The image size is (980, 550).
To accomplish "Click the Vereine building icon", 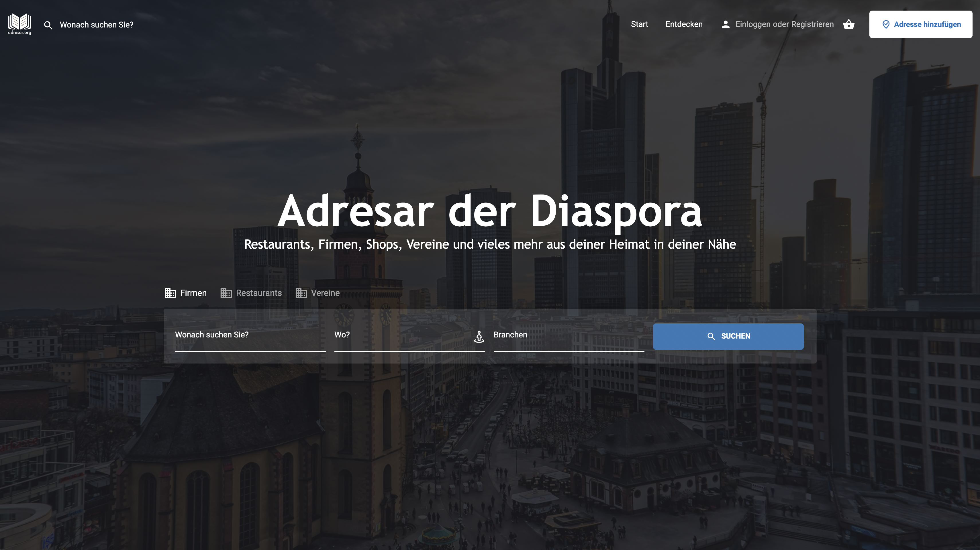I will pos(301,293).
